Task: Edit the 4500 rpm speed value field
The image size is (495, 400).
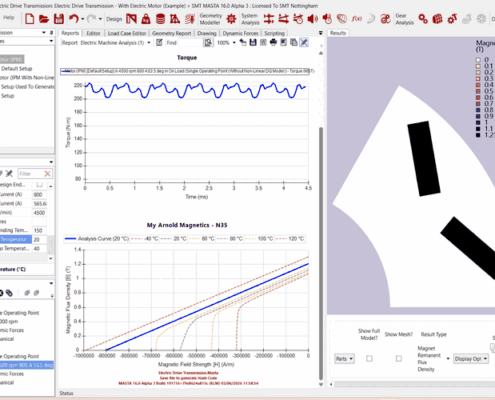Action: 39,213
